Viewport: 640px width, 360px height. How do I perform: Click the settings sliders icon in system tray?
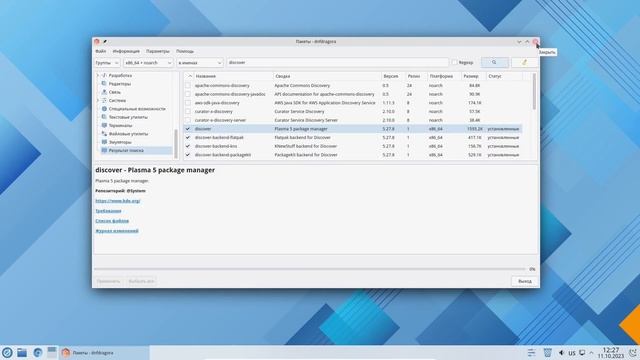tap(531, 353)
